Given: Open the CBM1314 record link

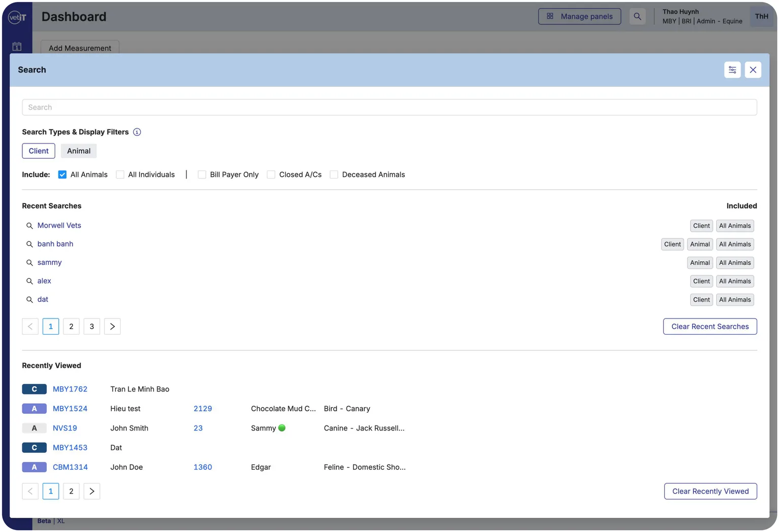Looking at the screenshot, I should tap(70, 467).
